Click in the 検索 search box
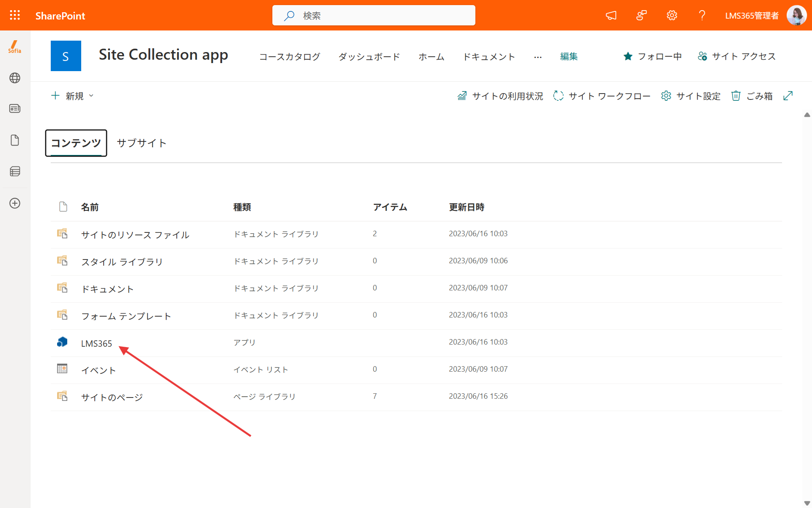The height and width of the screenshot is (508, 812). 374,15
